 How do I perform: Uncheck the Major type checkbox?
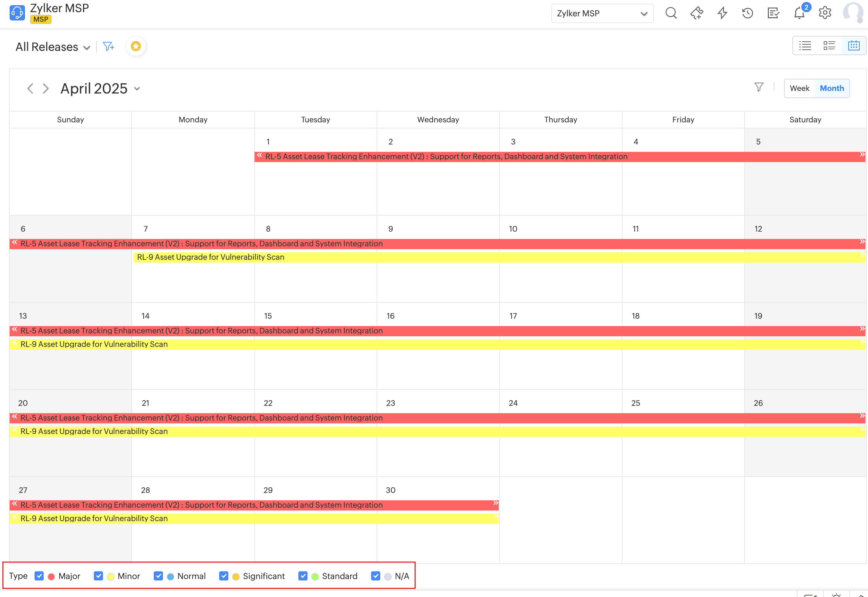[39, 576]
